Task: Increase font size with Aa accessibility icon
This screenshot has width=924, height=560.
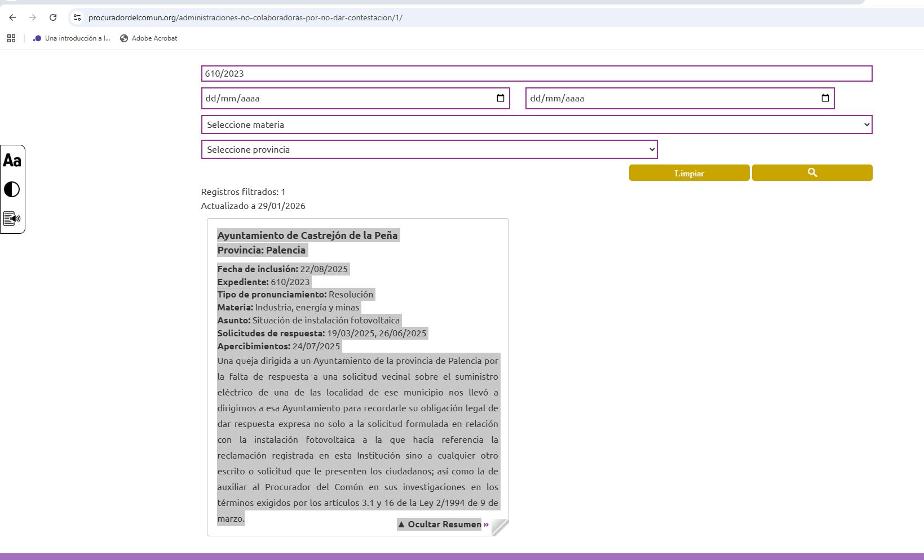Action: 12,161
